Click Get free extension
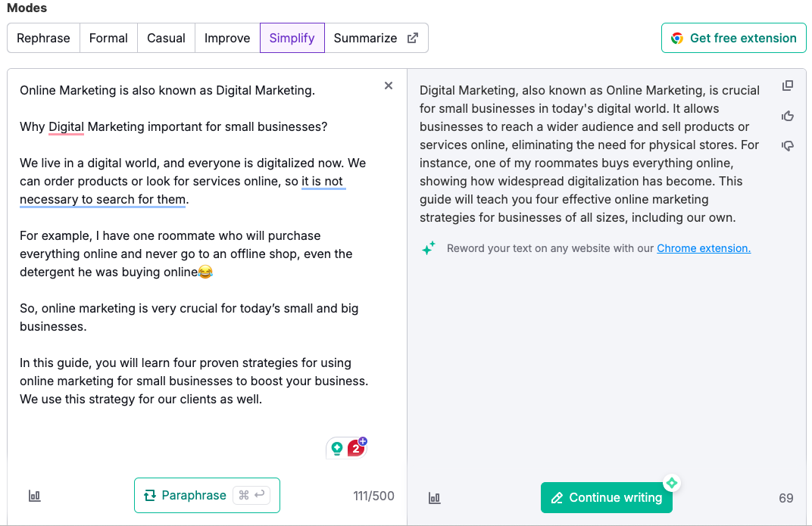 pos(733,37)
